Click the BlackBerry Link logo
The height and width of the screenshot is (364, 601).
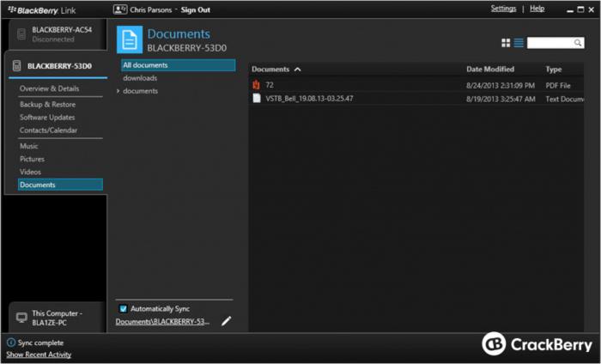(42, 10)
